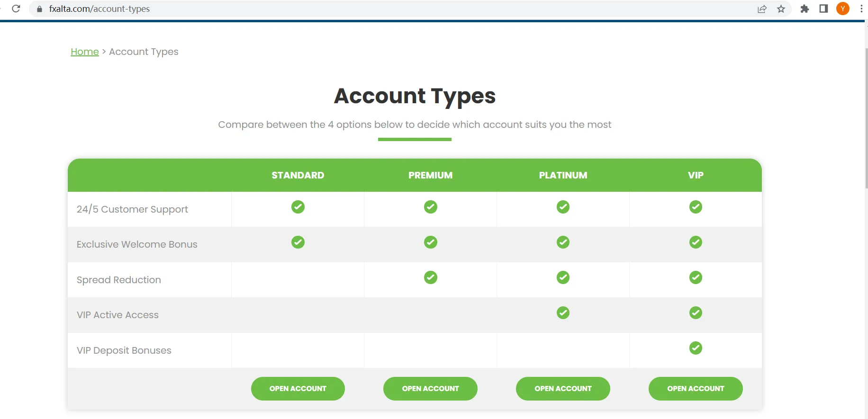Click the page vertical scrollbar
Viewport: 868px width, 419px height.
click(867, 118)
